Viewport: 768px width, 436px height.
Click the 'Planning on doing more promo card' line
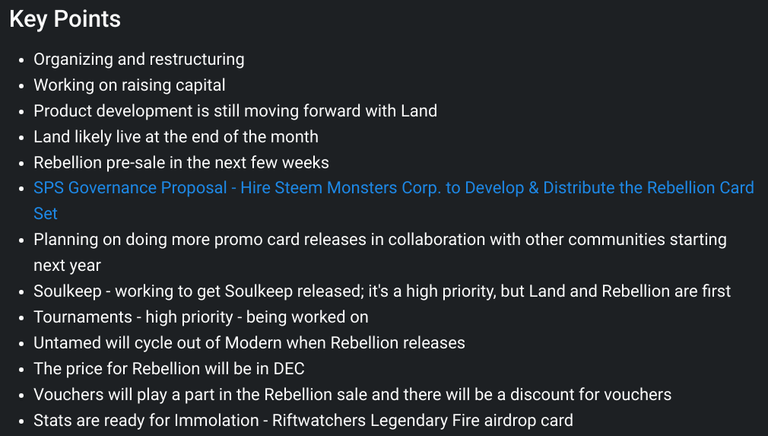[380, 240]
